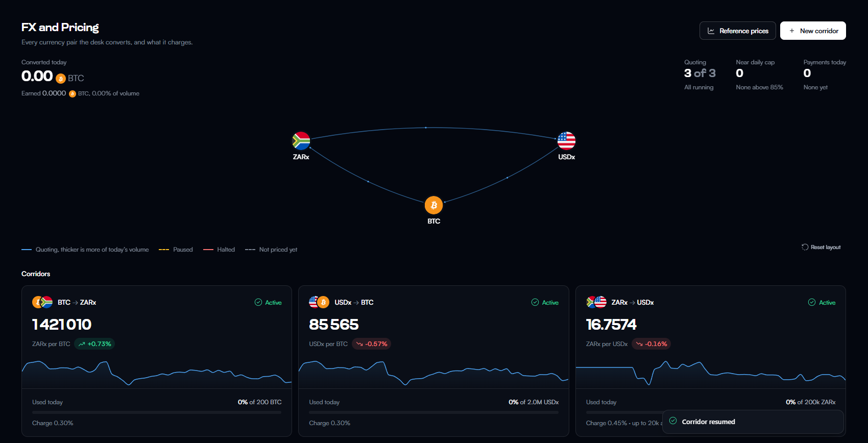
Task: Click the USDx → BTC card's currency pair icon
Action: (319, 302)
